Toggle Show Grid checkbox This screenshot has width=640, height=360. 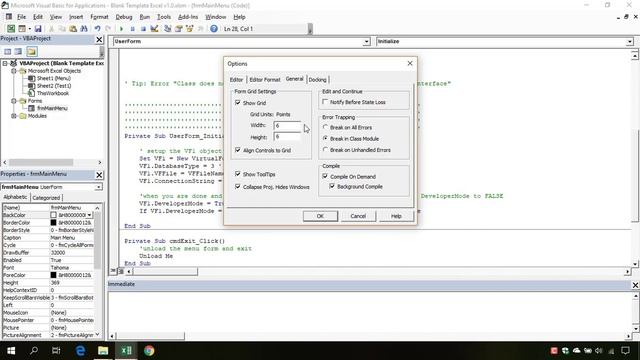pyautogui.click(x=238, y=103)
